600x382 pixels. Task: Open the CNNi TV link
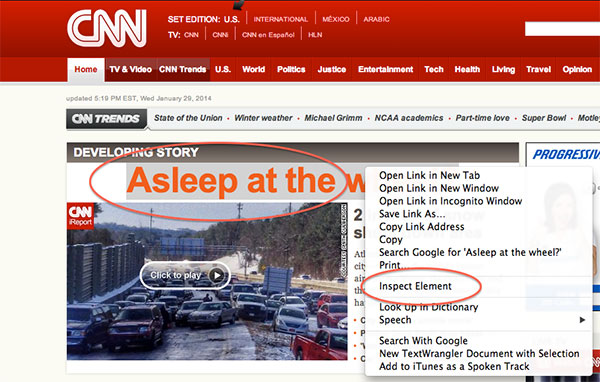tap(220, 35)
